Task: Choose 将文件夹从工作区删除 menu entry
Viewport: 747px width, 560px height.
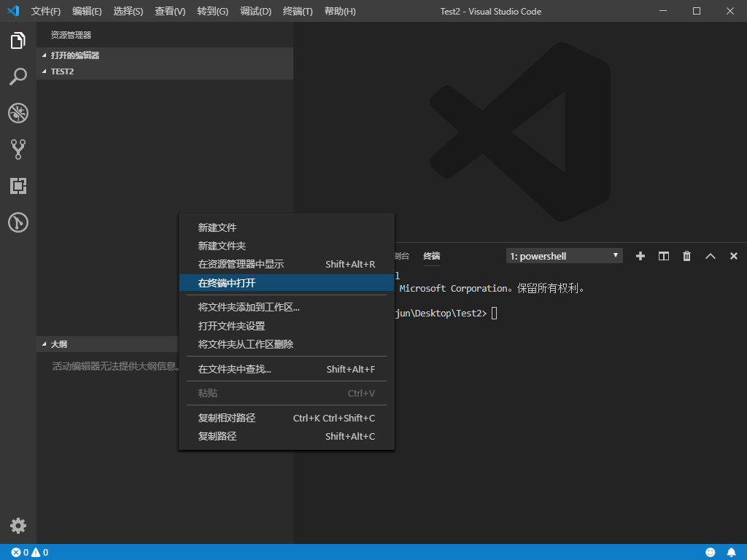Action: [x=286, y=344]
